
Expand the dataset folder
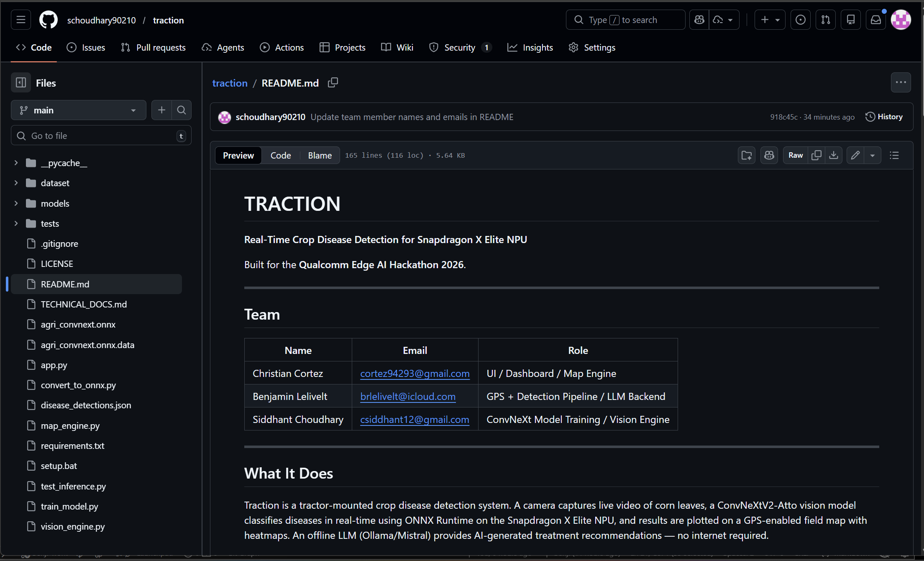(x=16, y=183)
